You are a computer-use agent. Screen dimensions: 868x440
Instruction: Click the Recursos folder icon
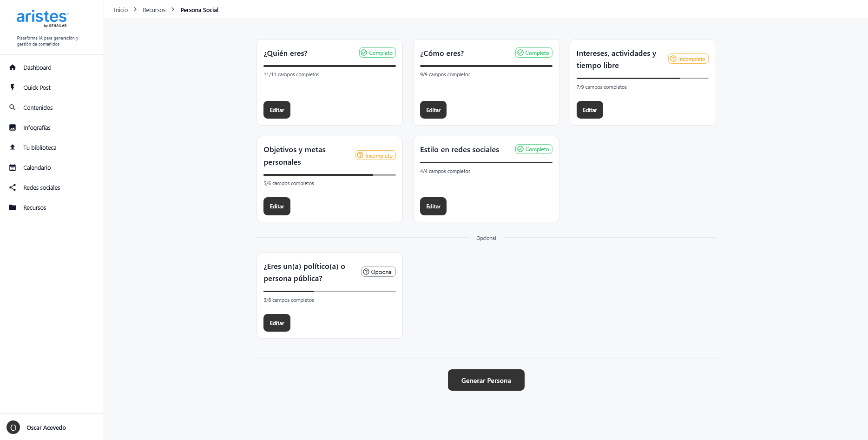click(13, 207)
